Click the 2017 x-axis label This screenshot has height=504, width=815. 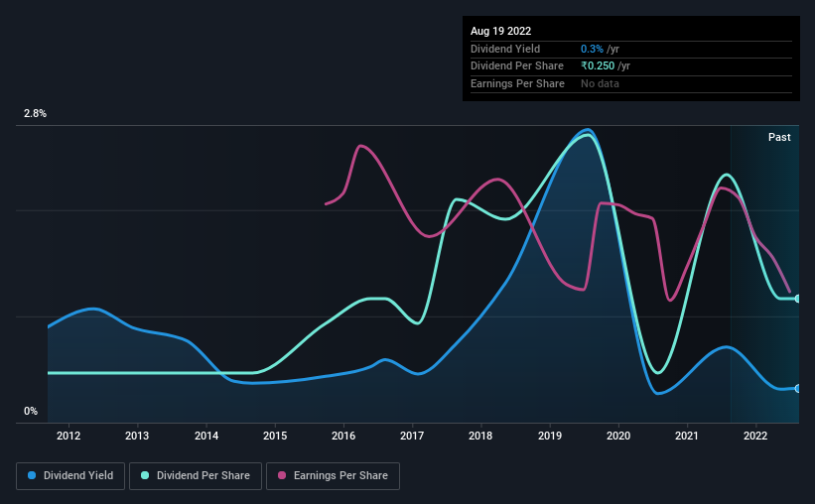click(412, 436)
